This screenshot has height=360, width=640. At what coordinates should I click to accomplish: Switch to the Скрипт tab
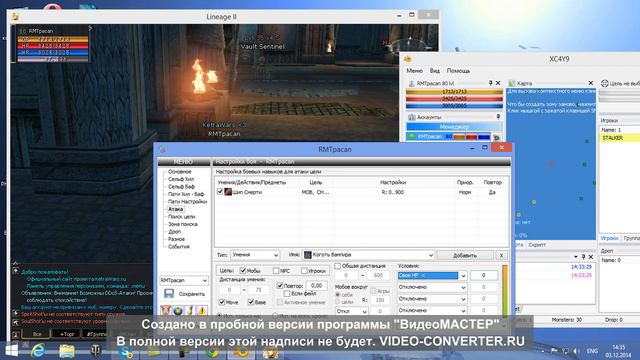coord(537,245)
